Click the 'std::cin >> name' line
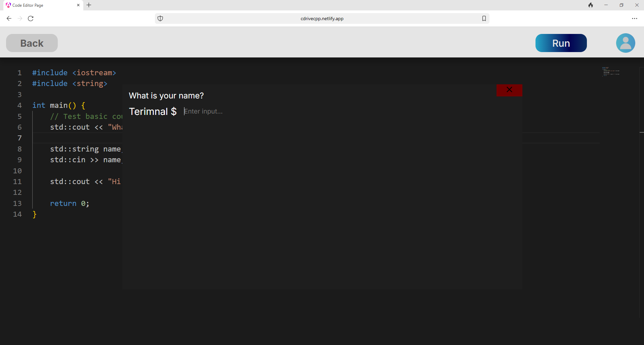The height and width of the screenshot is (345, 644). pos(86,160)
